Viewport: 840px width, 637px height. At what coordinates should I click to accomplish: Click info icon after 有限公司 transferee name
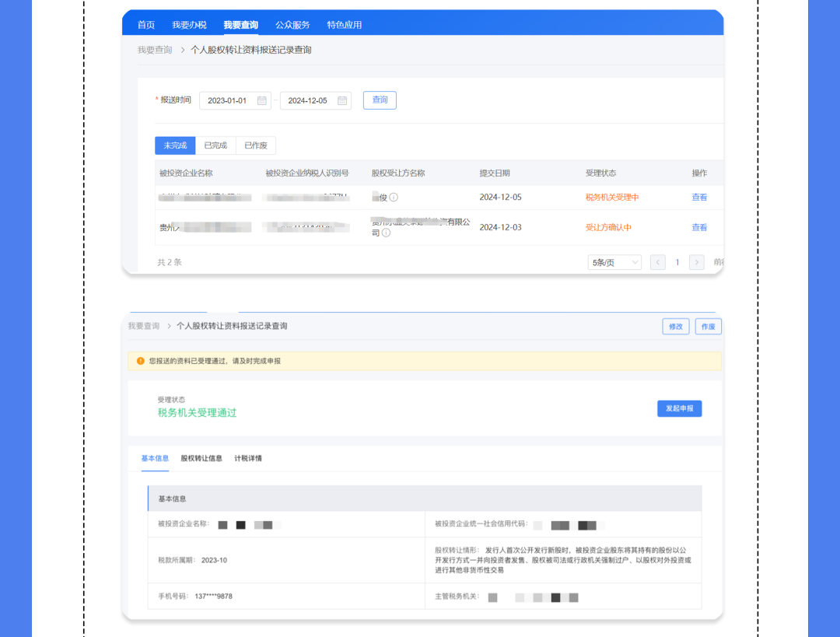(x=386, y=233)
